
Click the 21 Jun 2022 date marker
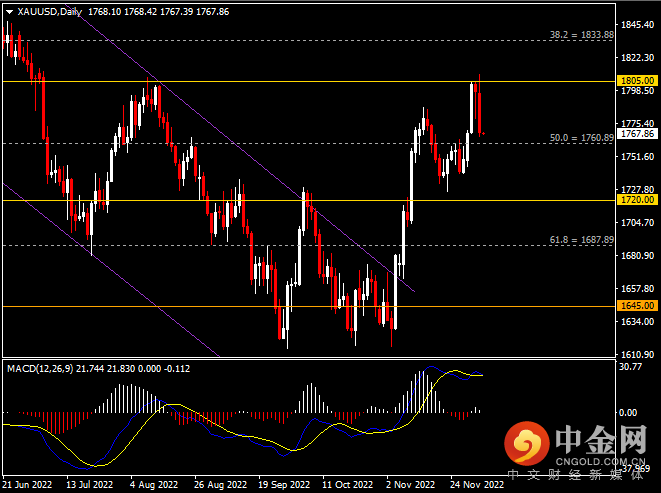pos(29,484)
